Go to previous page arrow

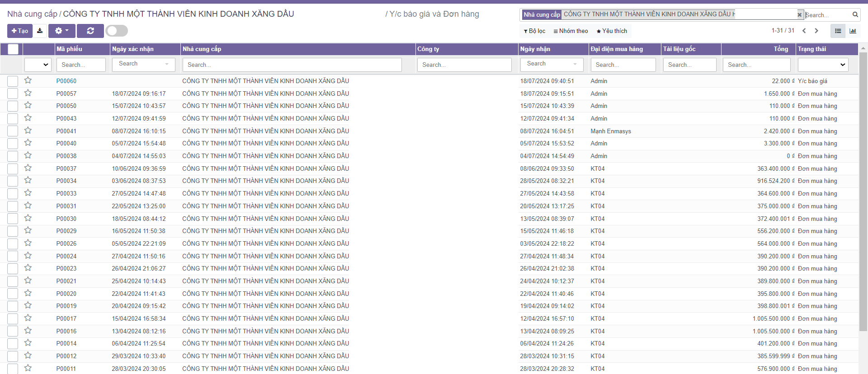pyautogui.click(x=804, y=31)
